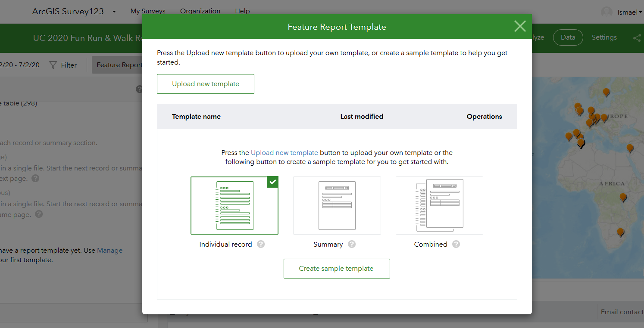Click the Upload new template button
This screenshot has width=644, height=328.
click(206, 84)
